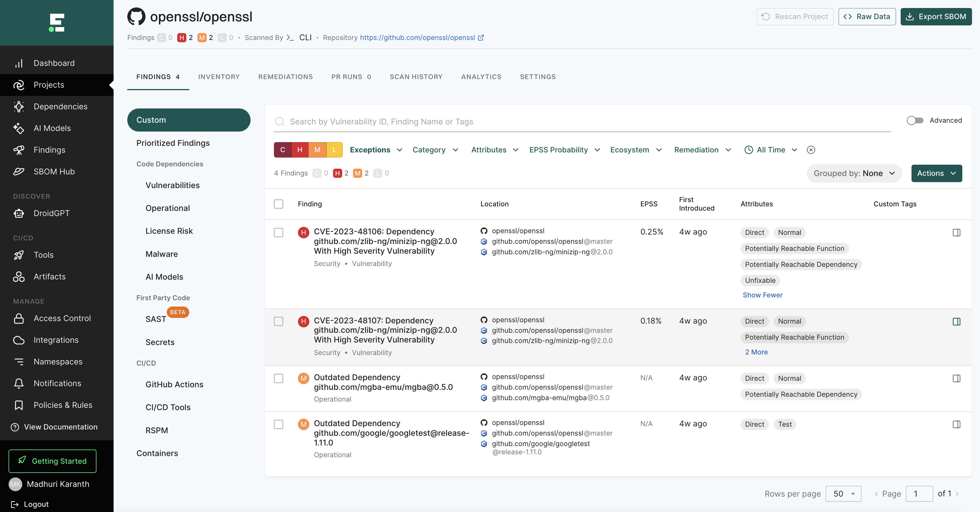The image size is (980, 512).
Task: Expand the Exceptions filter dropdown
Action: [x=376, y=150]
